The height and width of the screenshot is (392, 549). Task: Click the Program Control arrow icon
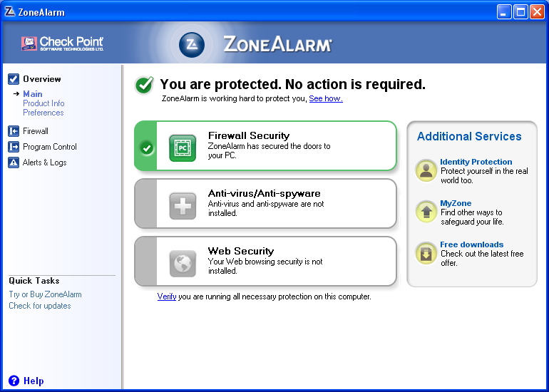(x=14, y=147)
